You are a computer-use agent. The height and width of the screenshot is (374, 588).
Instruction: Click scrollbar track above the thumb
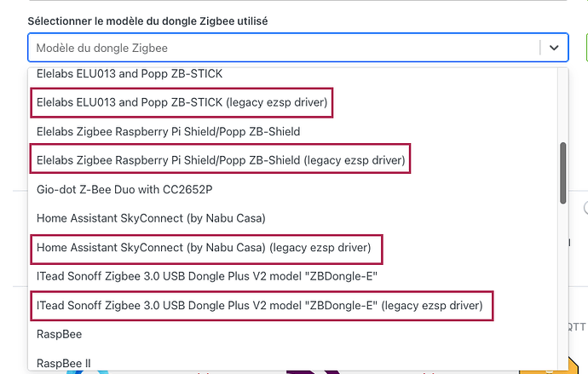tap(563, 102)
